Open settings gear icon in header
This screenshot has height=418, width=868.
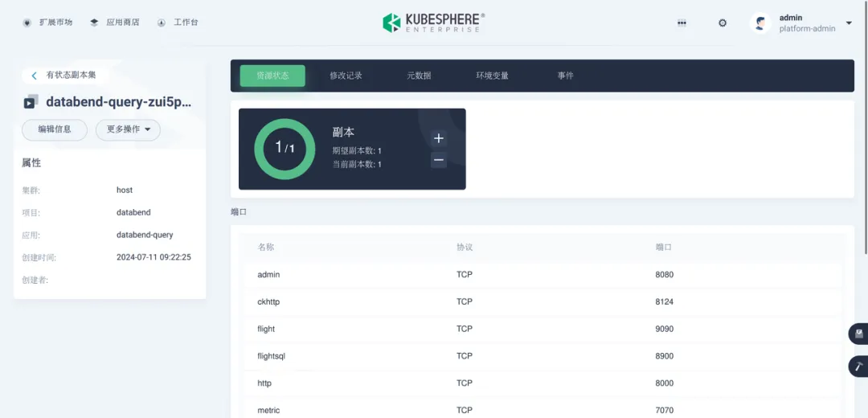[723, 23]
